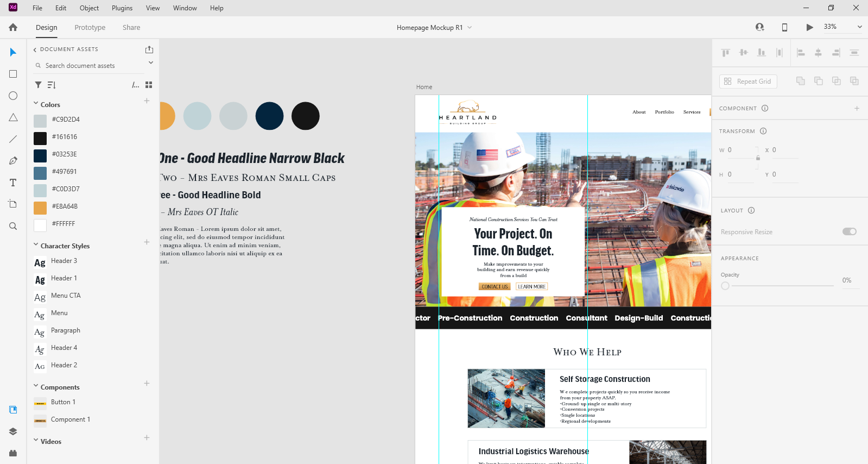Collapse the Character Styles section
868x464 pixels.
point(36,245)
